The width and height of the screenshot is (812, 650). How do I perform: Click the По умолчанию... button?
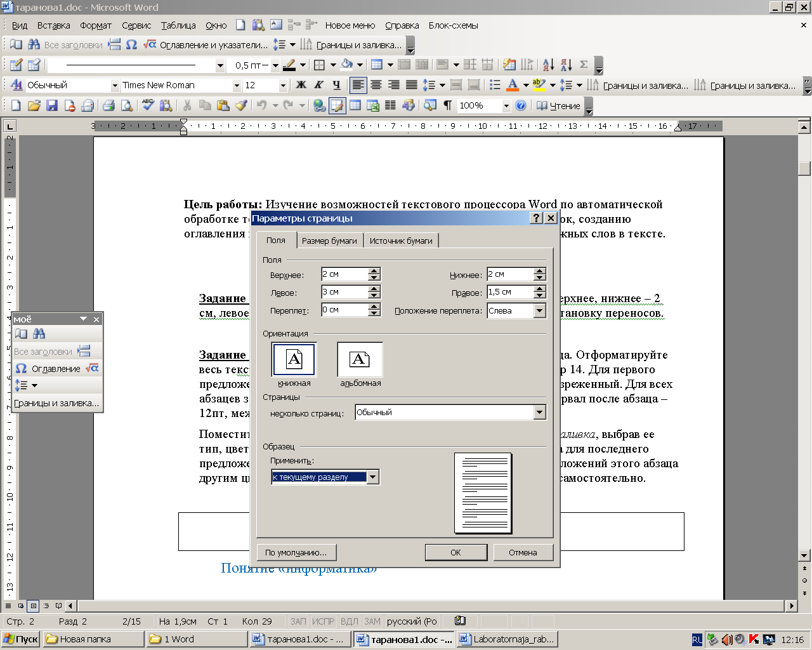[296, 552]
